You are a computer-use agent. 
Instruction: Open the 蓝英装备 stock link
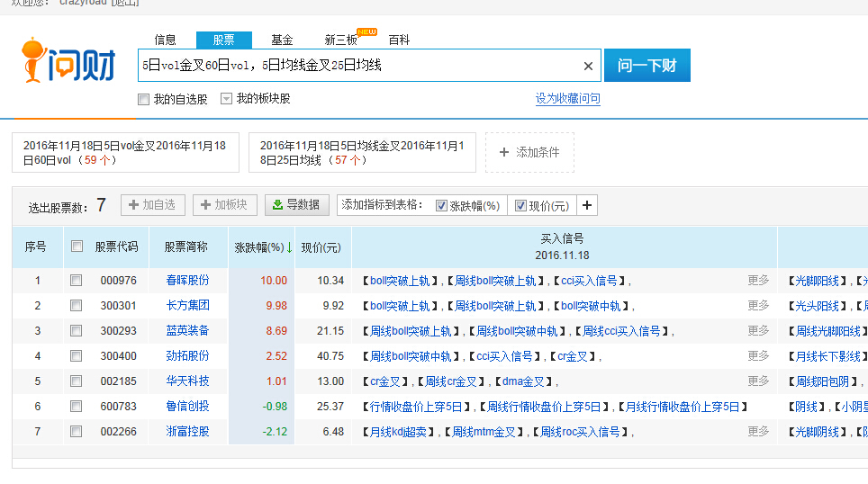tap(187, 330)
